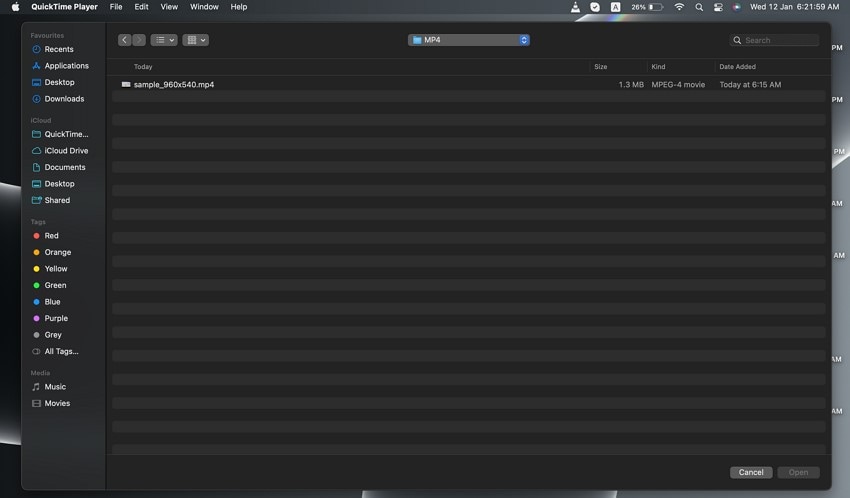
Task: Click the date and time clock
Action: (794, 7)
